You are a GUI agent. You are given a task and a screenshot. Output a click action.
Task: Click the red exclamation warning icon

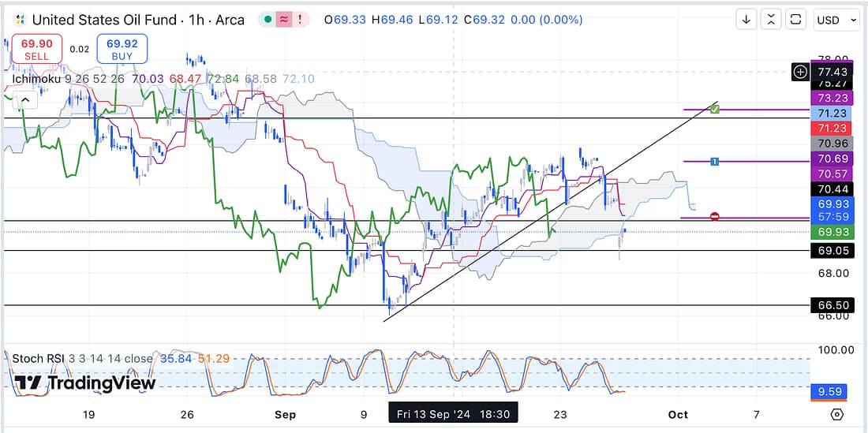301,20
